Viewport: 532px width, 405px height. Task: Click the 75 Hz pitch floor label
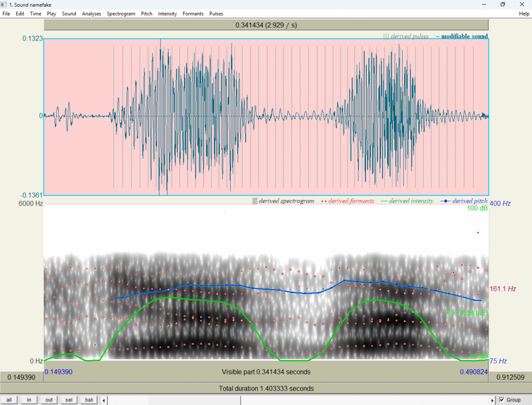pyautogui.click(x=498, y=361)
